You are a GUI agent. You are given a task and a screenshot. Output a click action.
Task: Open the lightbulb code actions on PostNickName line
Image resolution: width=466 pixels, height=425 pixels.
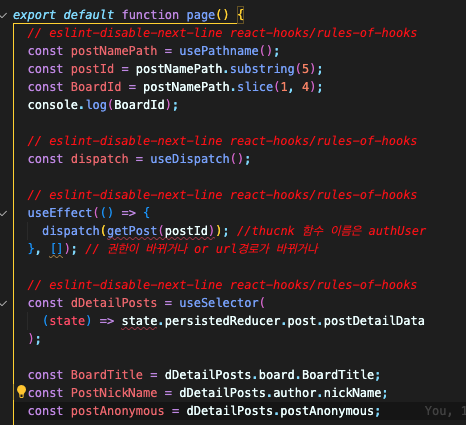click(x=21, y=392)
